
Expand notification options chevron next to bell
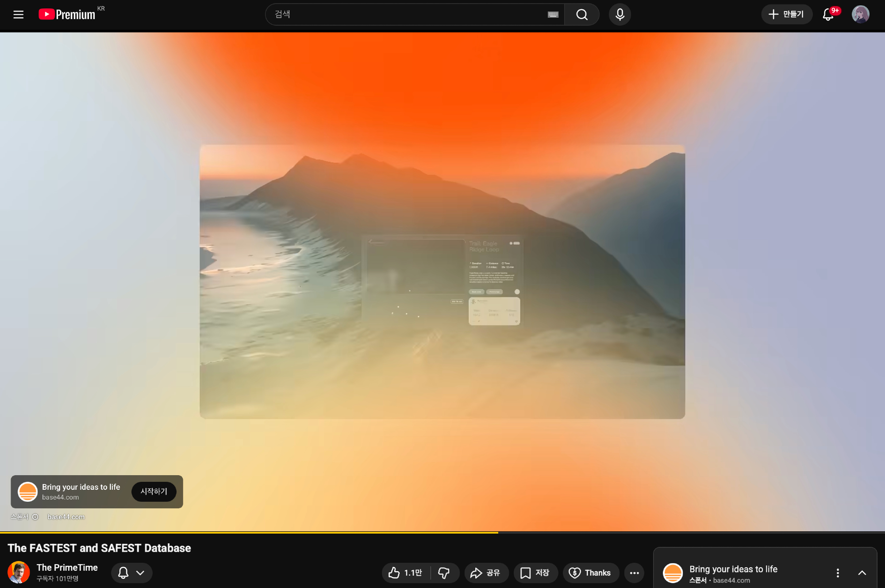[x=140, y=573]
